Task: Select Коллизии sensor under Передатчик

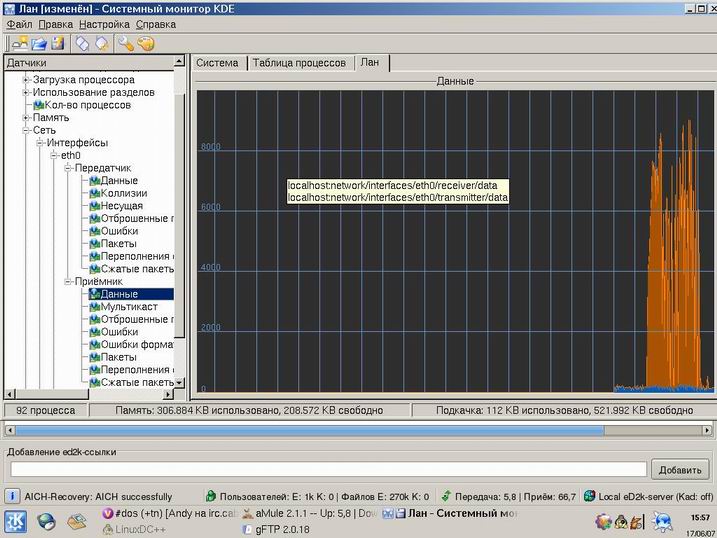Action: click(x=124, y=193)
